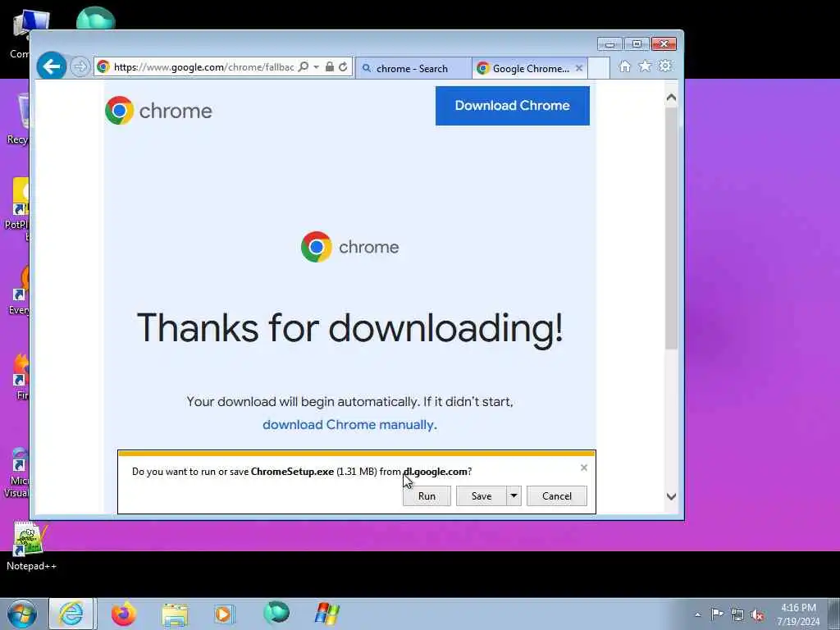Show hidden tray icons arrow
This screenshot has width=840, height=630.
pos(697,614)
